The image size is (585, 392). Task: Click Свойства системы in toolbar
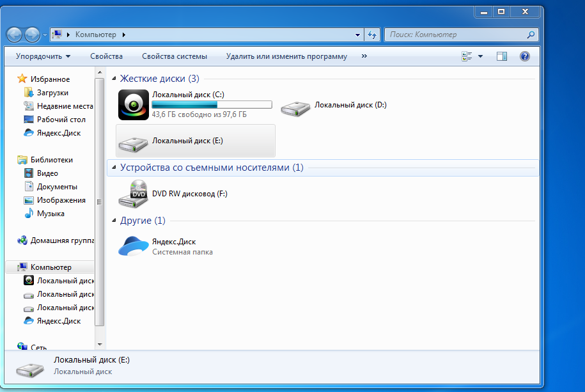175,56
